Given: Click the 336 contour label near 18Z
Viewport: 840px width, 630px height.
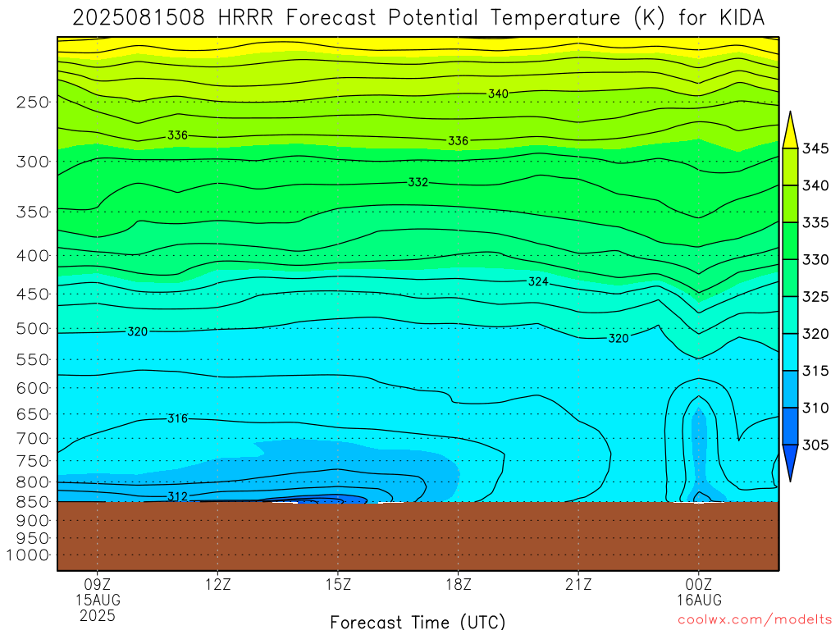Looking at the screenshot, I should 458,141.
